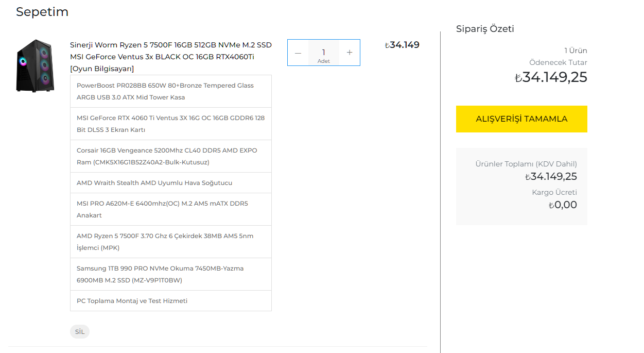
Task: Open the Sinerji Worm Ryzen 5 product title
Action: (170, 57)
